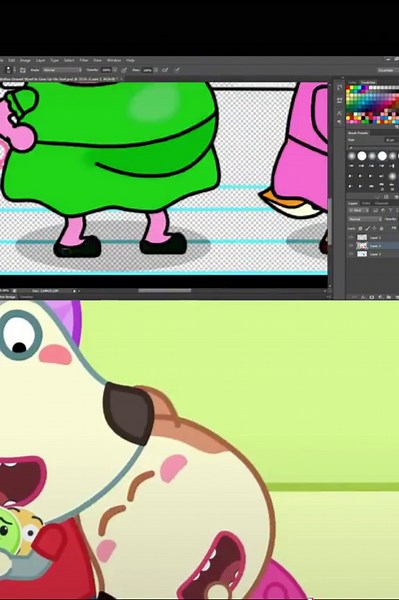Screen dimensions: 399x600
Task: Open the Paragraph panel icon in dock
Action: point(339,122)
